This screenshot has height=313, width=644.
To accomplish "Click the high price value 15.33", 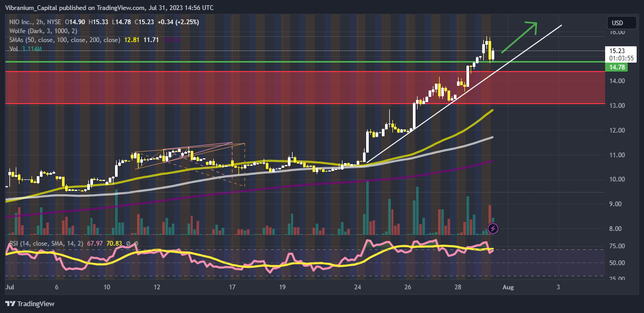I will point(100,23).
